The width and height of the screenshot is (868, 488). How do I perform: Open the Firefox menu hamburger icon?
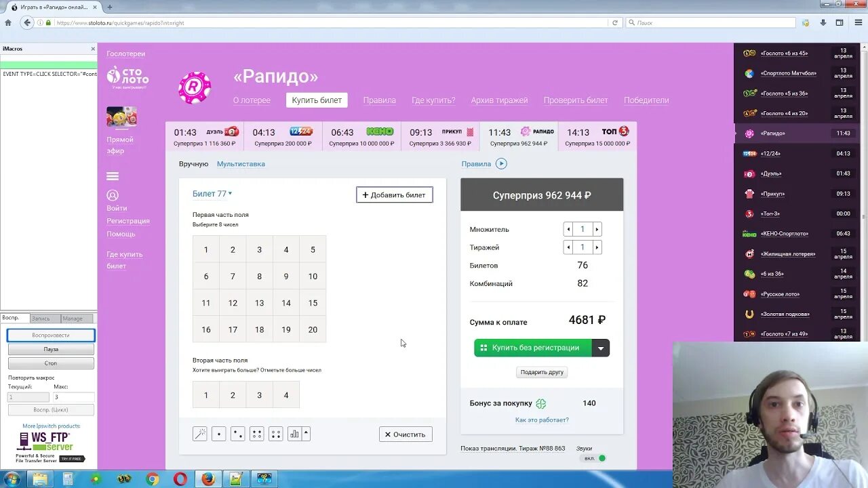[857, 22]
